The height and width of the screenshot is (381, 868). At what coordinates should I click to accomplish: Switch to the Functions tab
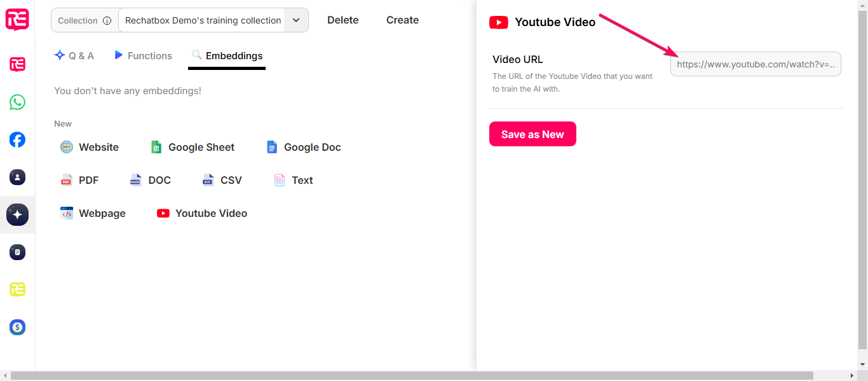pos(143,56)
